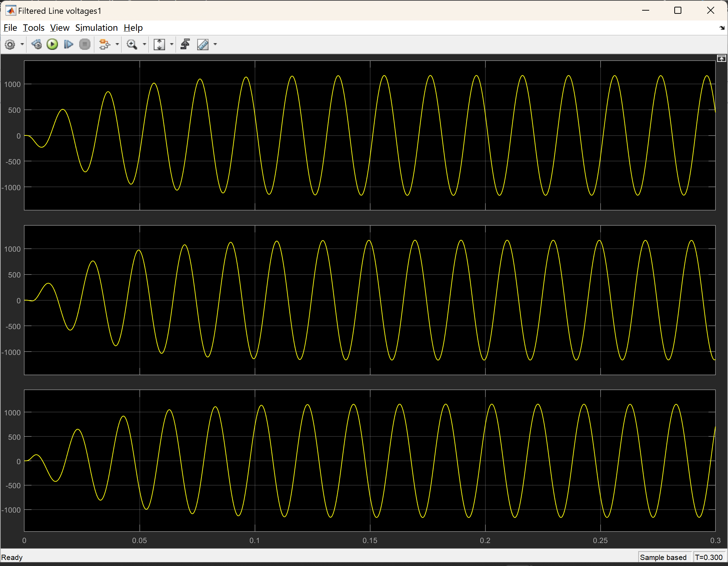Click the undock arrow at menu bar right
This screenshot has width=728, height=566.
coord(722,28)
